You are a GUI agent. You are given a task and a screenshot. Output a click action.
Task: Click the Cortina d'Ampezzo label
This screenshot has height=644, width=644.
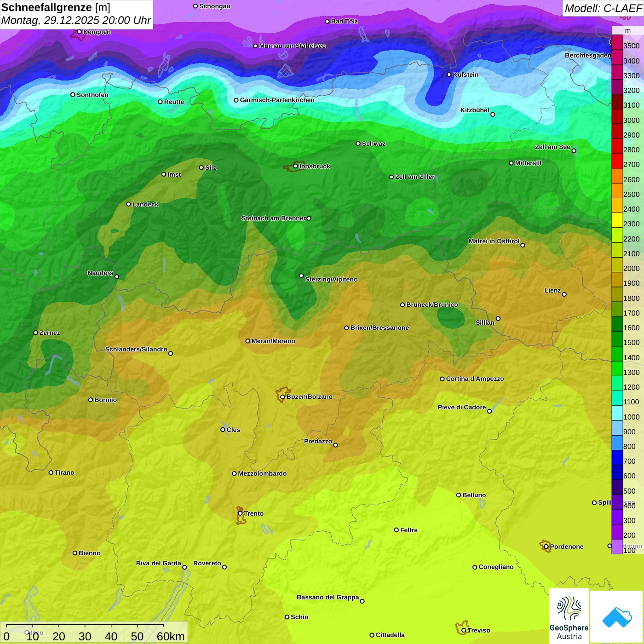[475, 379]
